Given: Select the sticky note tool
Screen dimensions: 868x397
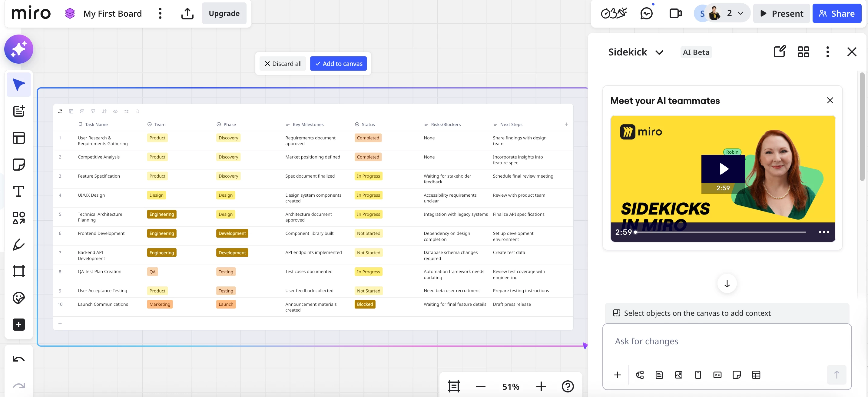Looking at the screenshot, I should (18, 165).
